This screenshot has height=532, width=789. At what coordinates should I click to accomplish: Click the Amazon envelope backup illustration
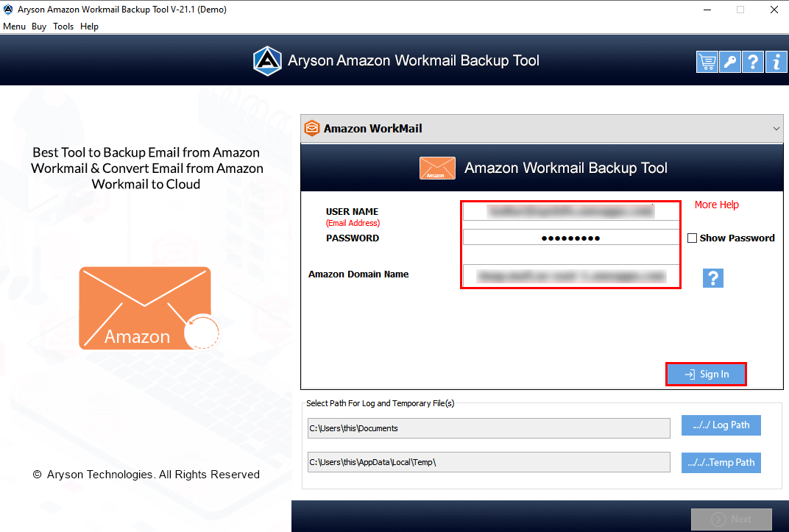pos(149,308)
